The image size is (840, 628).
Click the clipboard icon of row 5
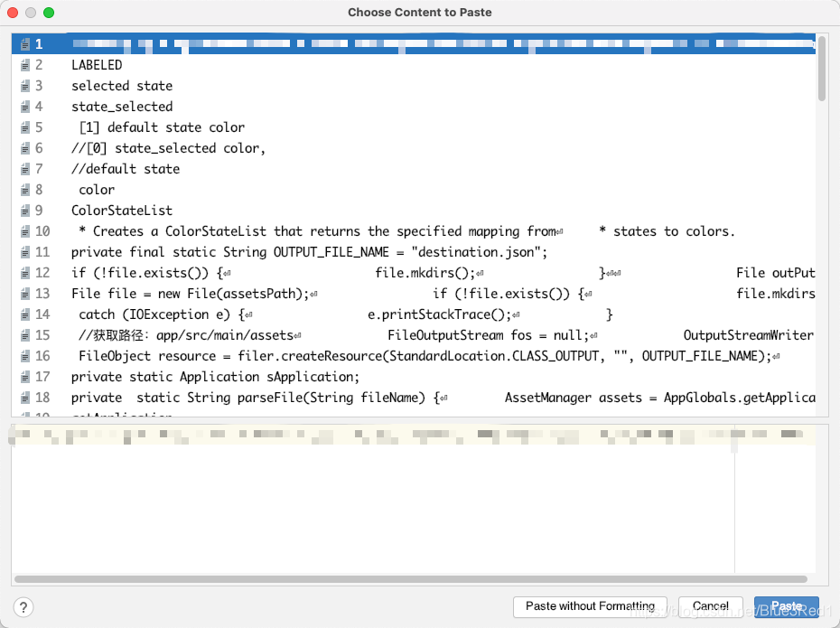[x=25, y=127]
